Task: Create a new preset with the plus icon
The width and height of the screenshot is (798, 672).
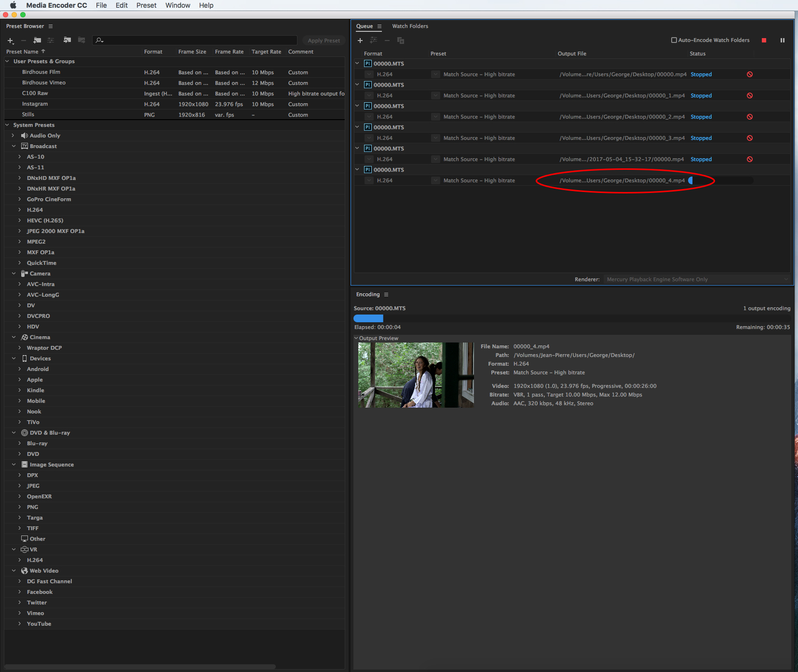Action: (10, 41)
